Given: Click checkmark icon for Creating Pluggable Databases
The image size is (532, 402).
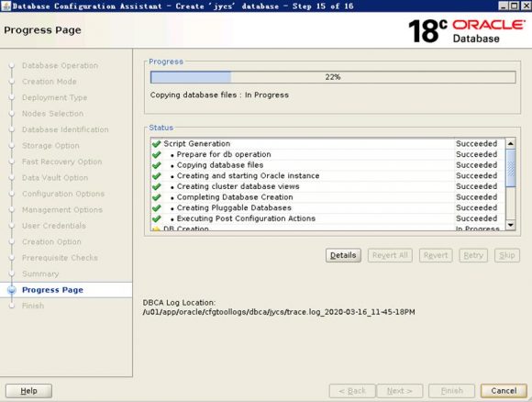Looking at the screenshot, I should [157, 208].
